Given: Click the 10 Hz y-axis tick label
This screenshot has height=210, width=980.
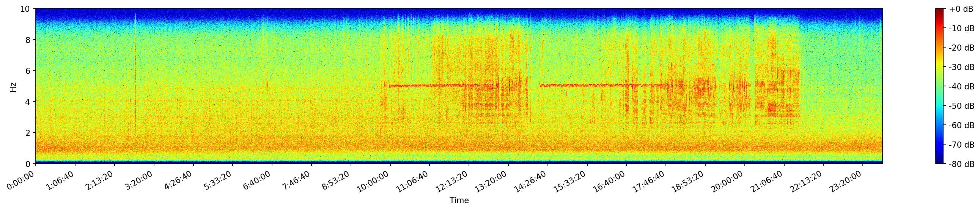Looking at the screenshot, I should point(25,9).
